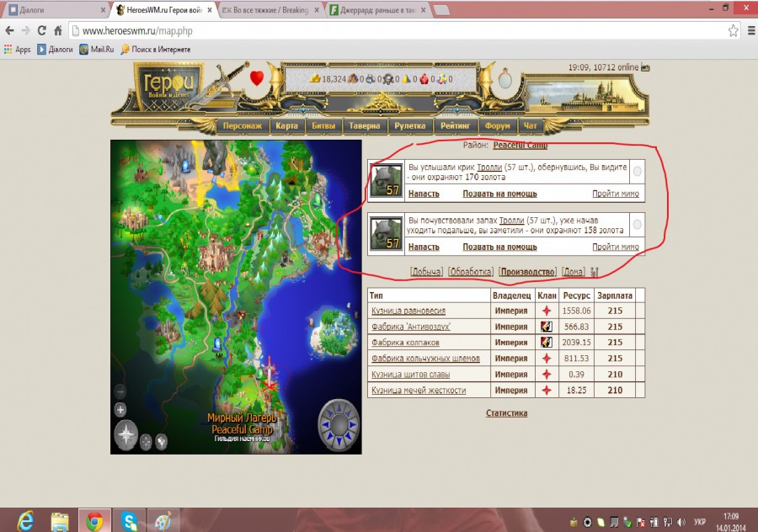Open clan icon of Фабрика колпаков row

coord(547,342)
